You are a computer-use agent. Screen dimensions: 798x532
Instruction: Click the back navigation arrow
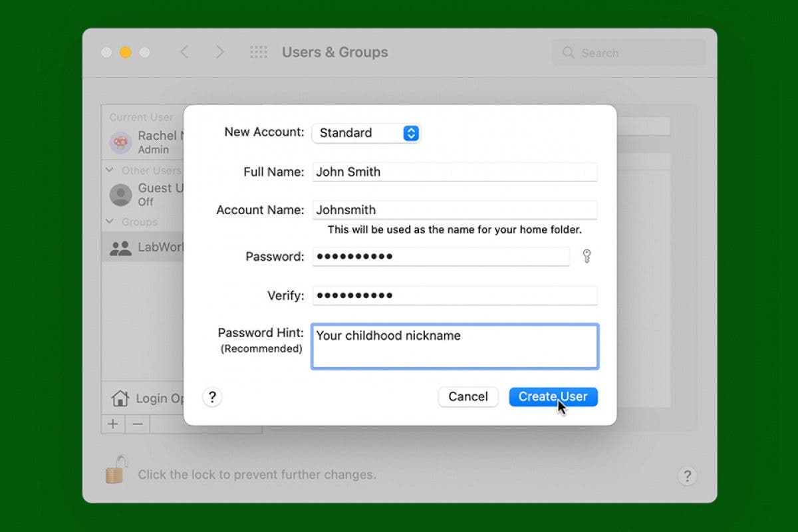point(184,52)
